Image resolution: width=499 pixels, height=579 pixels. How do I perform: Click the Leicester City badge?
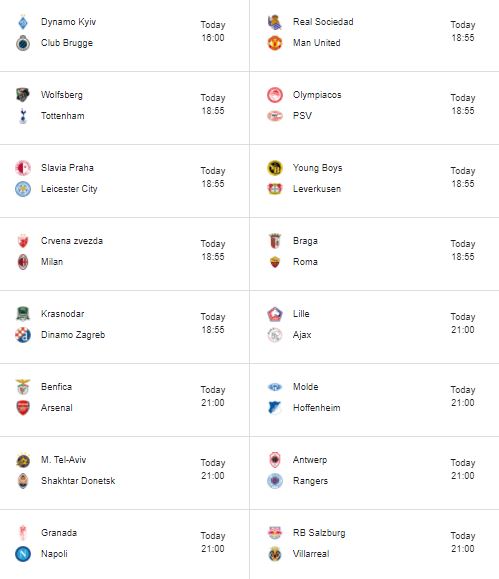23,189
